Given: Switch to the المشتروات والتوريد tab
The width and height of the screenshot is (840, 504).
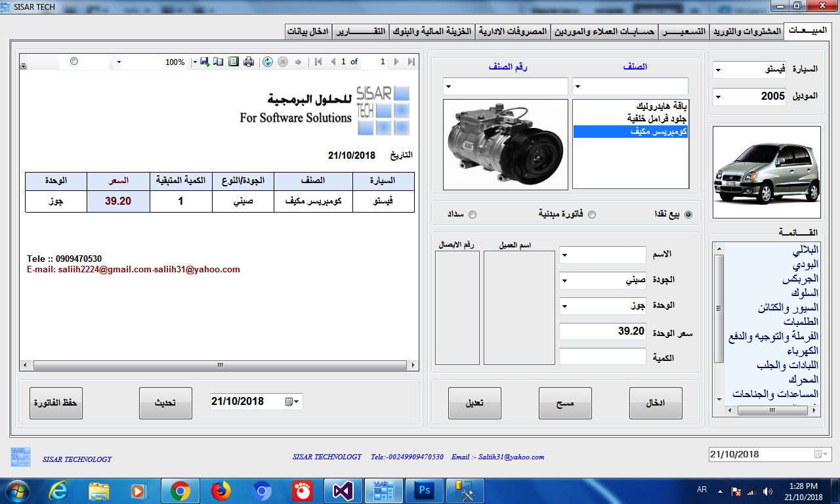Looking at the screenshot, I should coord(747,31).
